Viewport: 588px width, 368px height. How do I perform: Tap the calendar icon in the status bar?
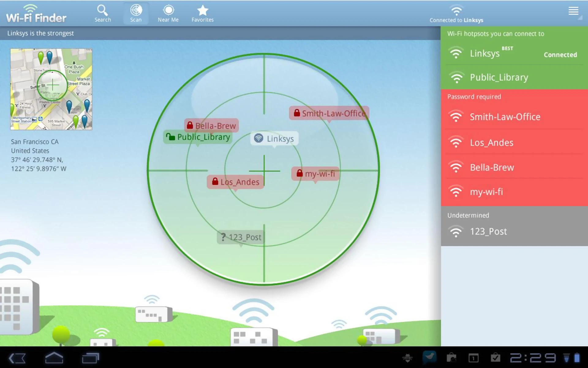tap(473, 358)
